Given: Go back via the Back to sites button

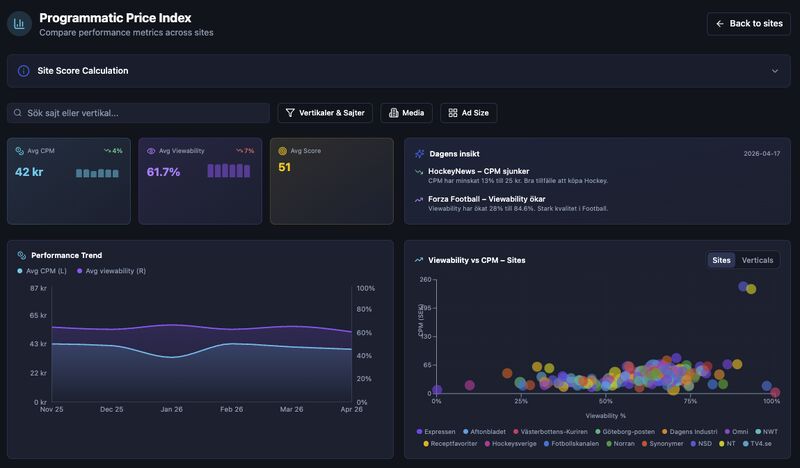Looking at the screenshot, I should 748,23.
